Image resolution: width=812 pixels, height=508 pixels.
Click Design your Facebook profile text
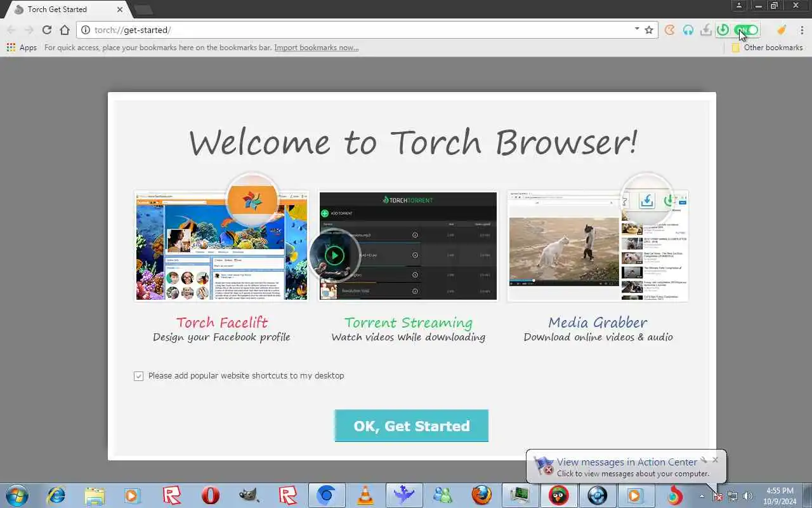221,337
